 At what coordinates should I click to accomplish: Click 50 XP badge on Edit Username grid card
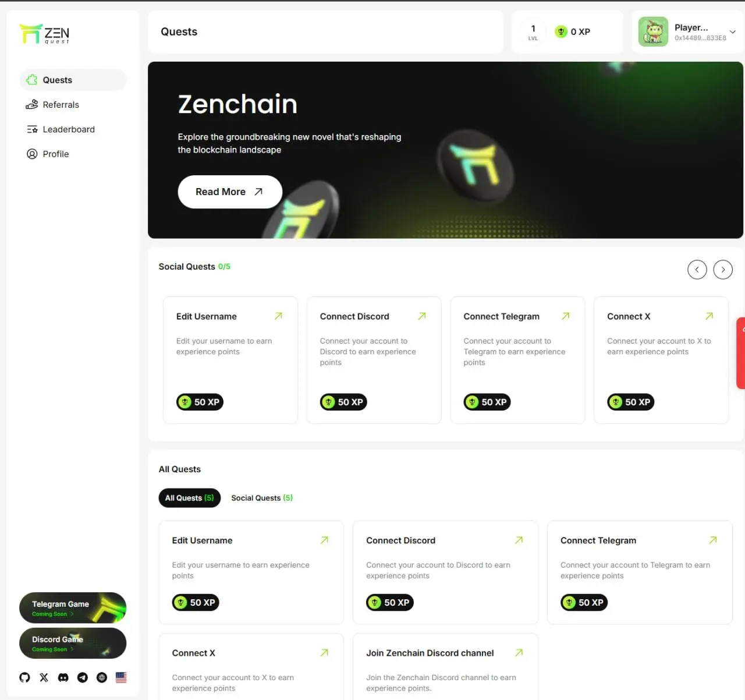[196, 602]
